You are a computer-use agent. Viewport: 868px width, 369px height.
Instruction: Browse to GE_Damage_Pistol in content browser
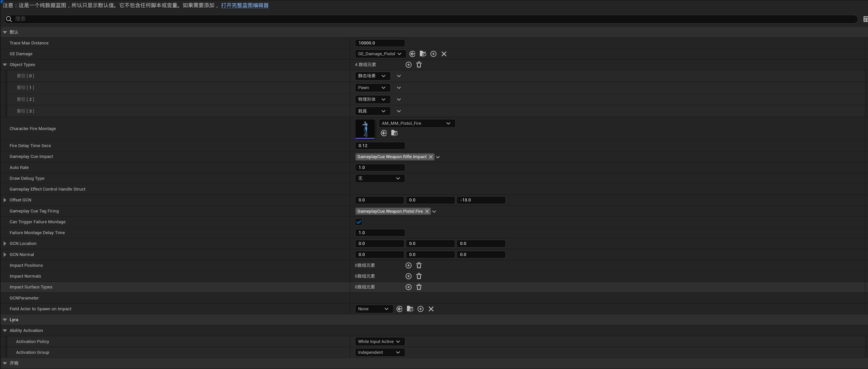(x=423, y=54)
